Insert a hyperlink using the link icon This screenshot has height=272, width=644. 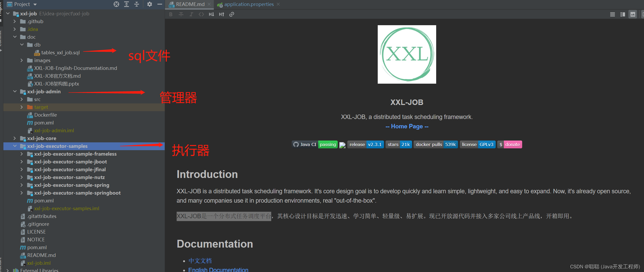[x=232, y=14]
